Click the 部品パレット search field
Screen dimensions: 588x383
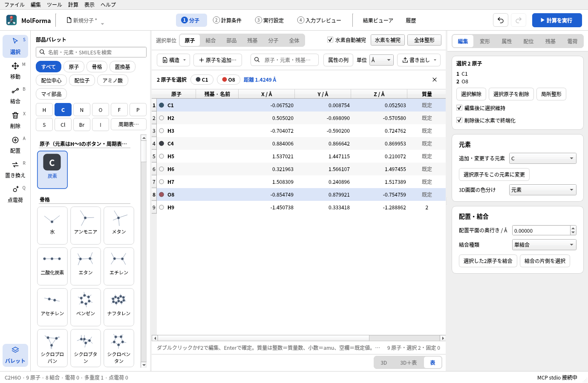(x=91, y=52)
